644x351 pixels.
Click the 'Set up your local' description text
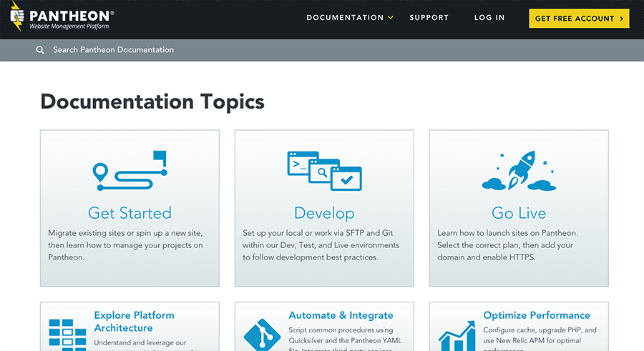click(321, 245)
